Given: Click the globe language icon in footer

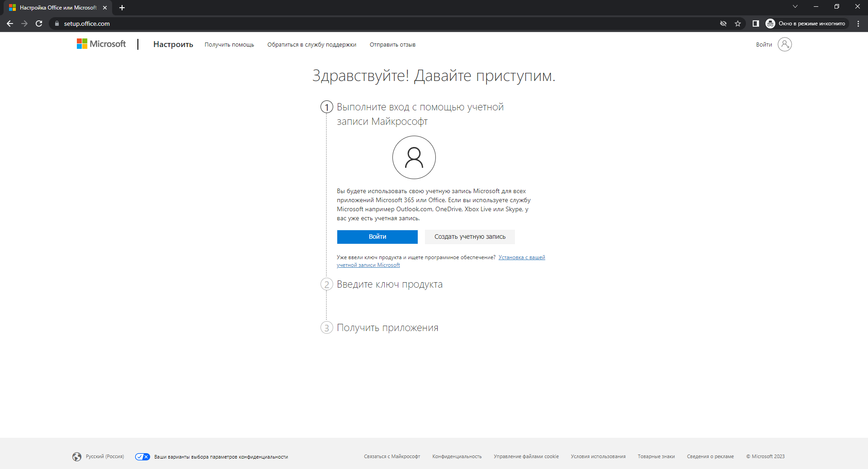Looking at the screenshot, I should click(x=77, y=457).
